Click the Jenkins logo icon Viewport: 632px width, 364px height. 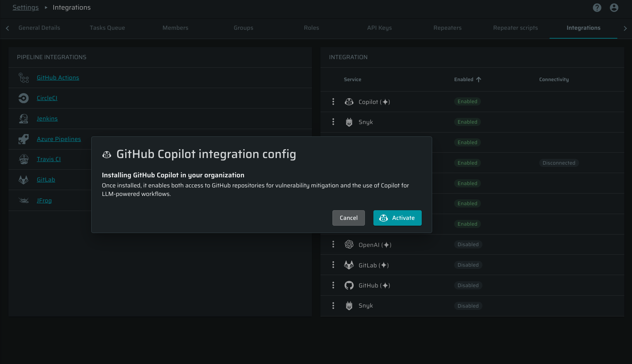(24, 119)
